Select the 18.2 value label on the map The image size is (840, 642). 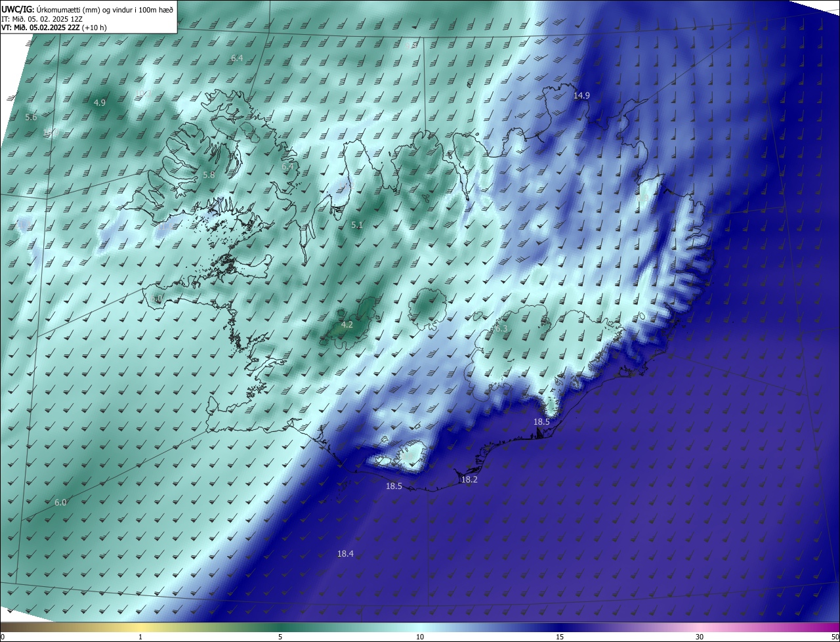pos(469,480)
